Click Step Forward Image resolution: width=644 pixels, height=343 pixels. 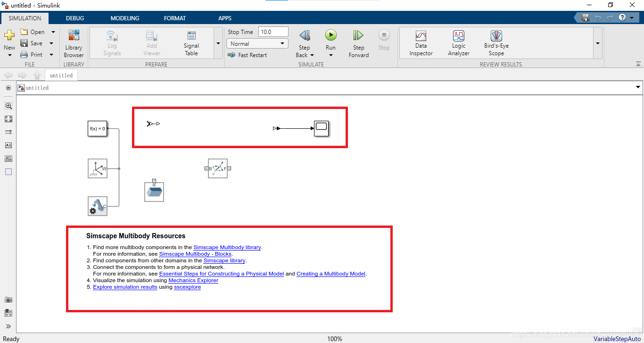358,43
